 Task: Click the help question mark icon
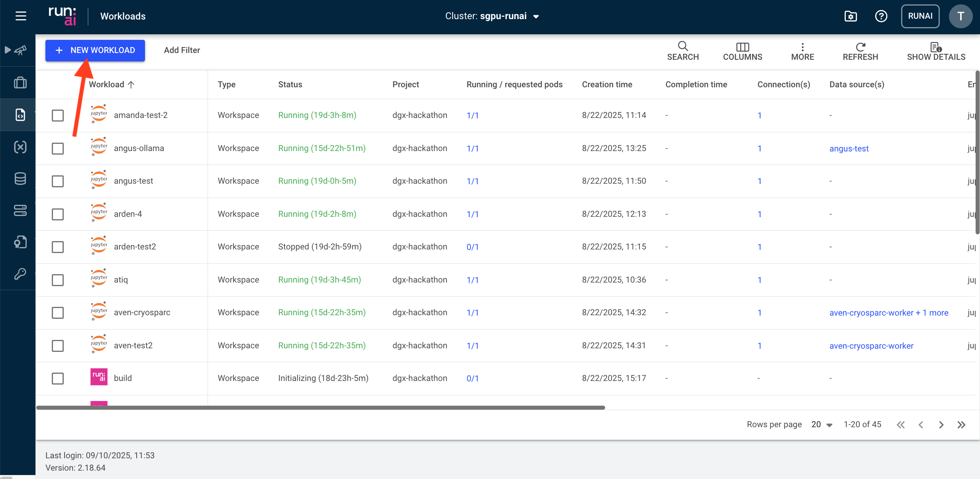[881, 16]
